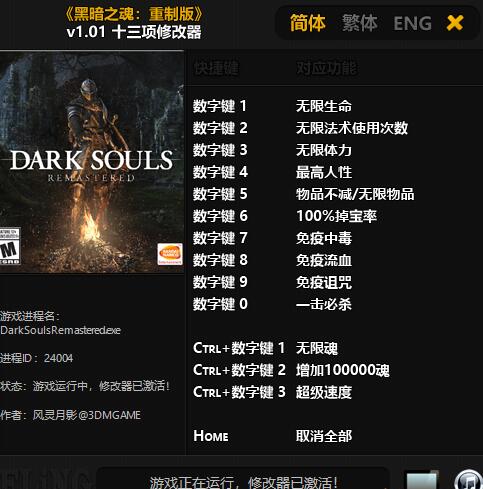Close the trainer with the yellow X
Image resolution: width=483 pixels, height=489 pixels.
pyautogui.click(x=455, y=23)
